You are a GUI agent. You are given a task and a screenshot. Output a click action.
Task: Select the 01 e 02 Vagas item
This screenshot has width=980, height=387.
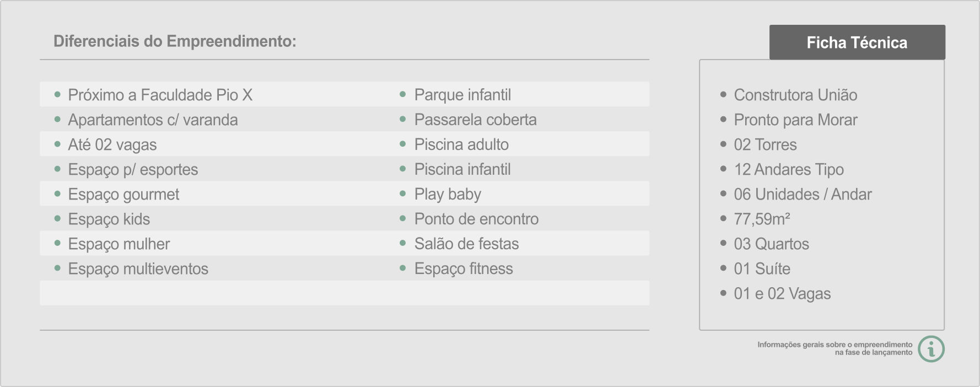[782, 293]
